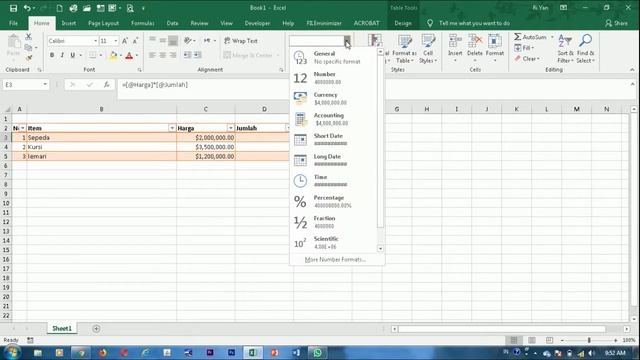Click the Insert Function fx icon
The height and width of the screenshot is (360, 640).
pos(107,84)
